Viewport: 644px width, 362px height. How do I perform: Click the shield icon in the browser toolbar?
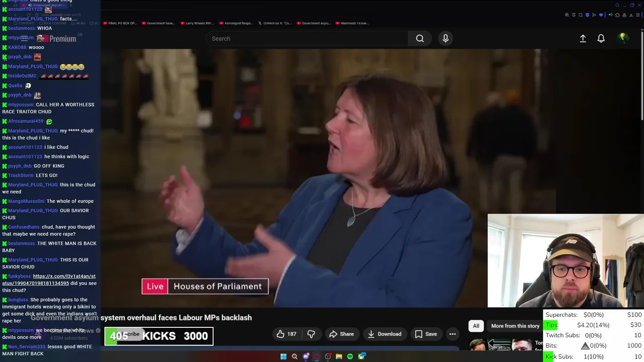coord(587,15)
